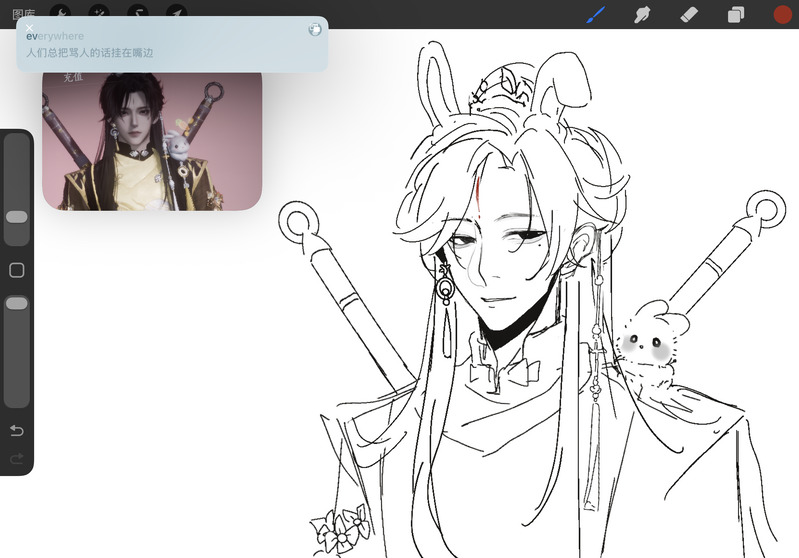Open the Actions wrench menu
Screen dimensions: 799x558
click(x=61, y=12)
